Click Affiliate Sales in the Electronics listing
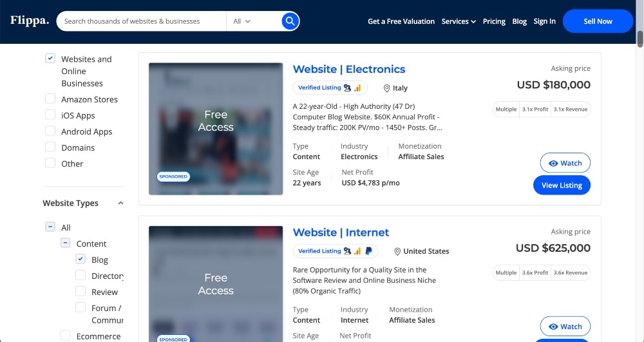 coord(421,157)
